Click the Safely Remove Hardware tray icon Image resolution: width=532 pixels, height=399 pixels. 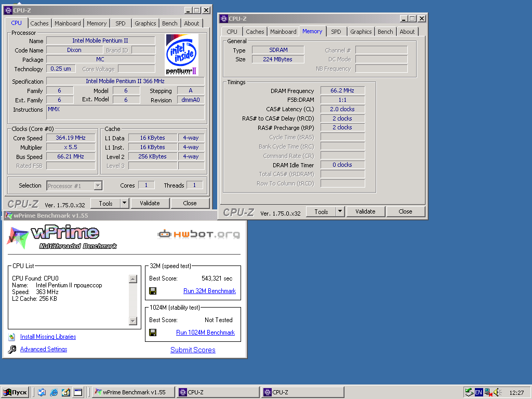(x=469, y=392)
